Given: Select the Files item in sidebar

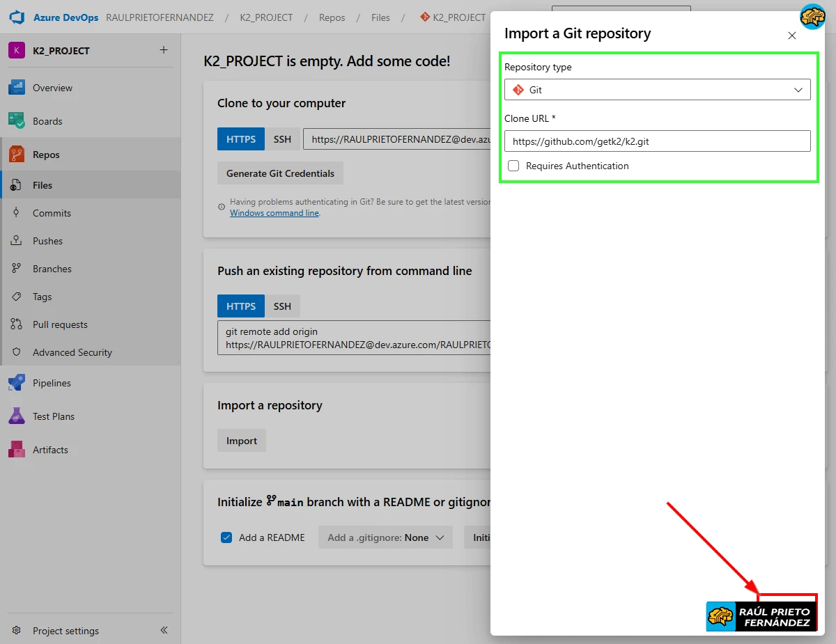Looking at the screenshot, I should (15, 185).
